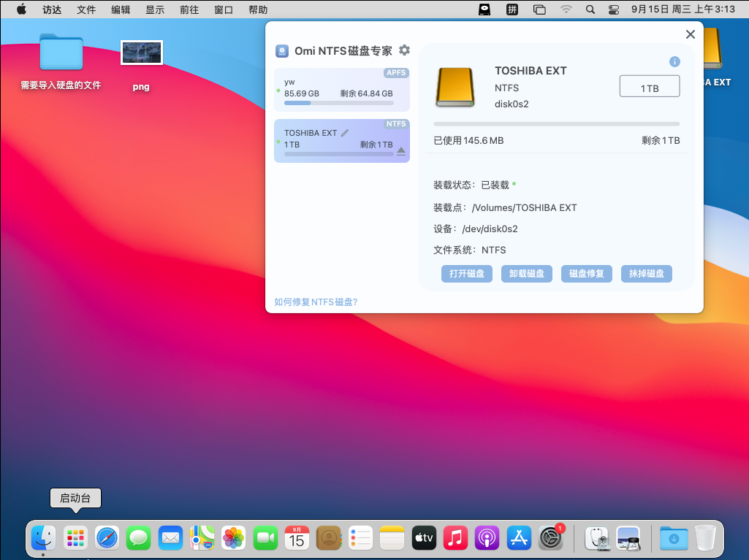Click the Omi NTFS app logo icon
749x560 pixels.
click(x=282, y=50)
